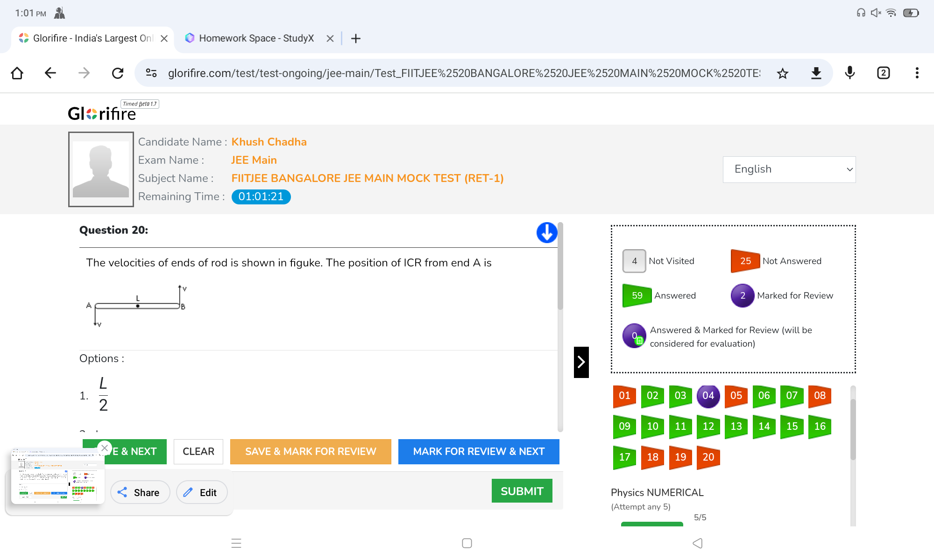Click the SAVE & MARK FOR REVIEW button
This screenshot has width=934, height=560.
310,451
